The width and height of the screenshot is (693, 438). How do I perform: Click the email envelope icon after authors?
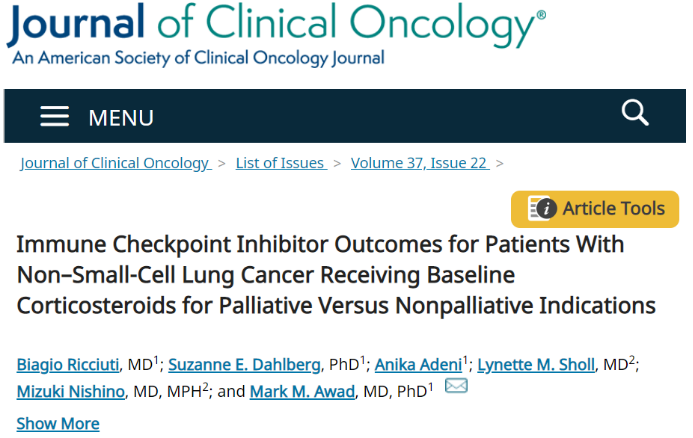coord(456,386)
